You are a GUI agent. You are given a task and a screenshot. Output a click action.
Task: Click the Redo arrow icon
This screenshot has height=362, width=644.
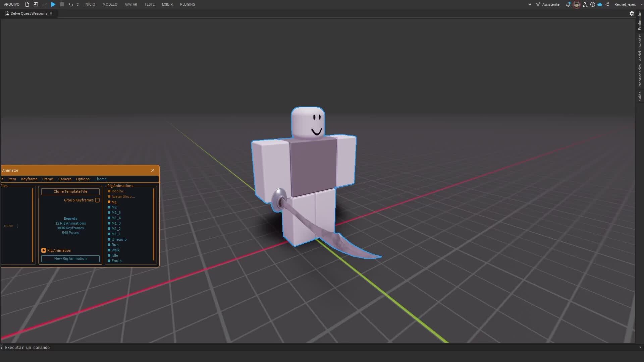45,4
